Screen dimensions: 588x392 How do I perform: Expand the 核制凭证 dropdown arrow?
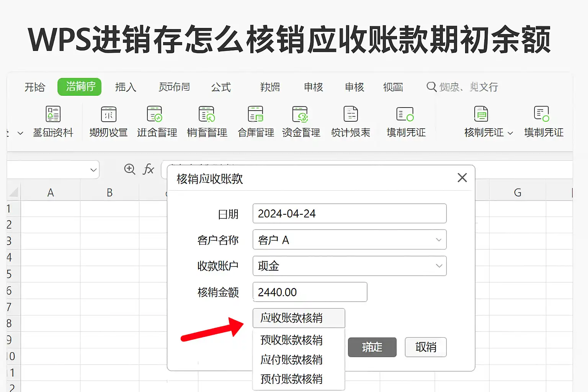[x=510, y=133]
